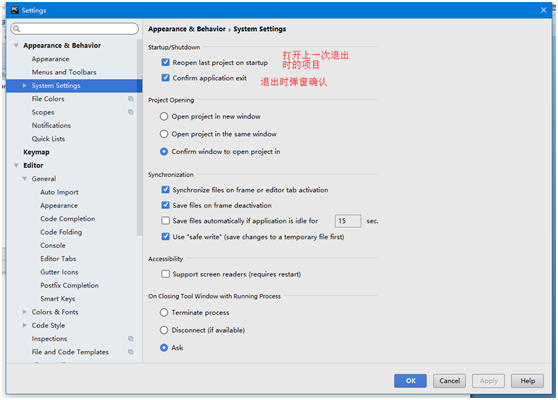Click the project-level icon beside Inspections
Viewport: 558px width, 400px height.
point(131,338)
